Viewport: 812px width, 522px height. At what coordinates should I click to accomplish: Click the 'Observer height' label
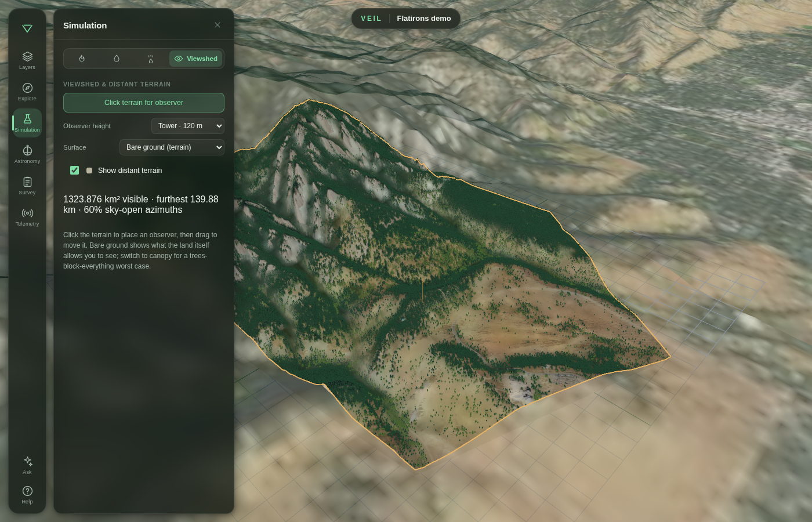pyautogui.click(x=87, y=126)
